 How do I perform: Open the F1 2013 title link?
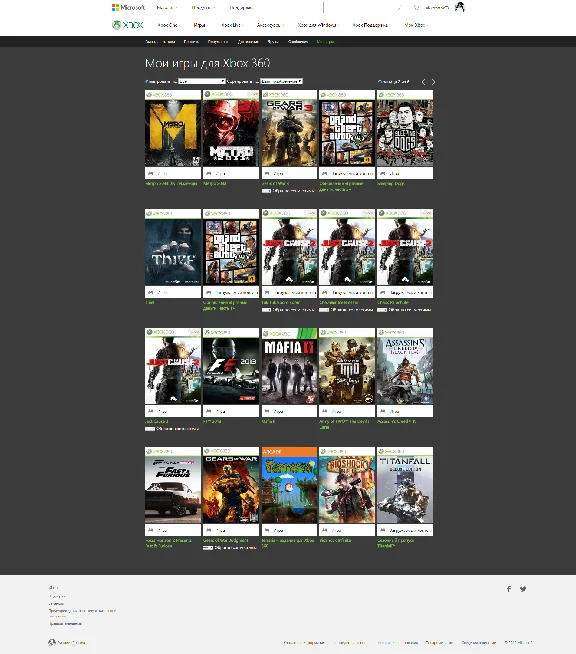tap(212, 421)
